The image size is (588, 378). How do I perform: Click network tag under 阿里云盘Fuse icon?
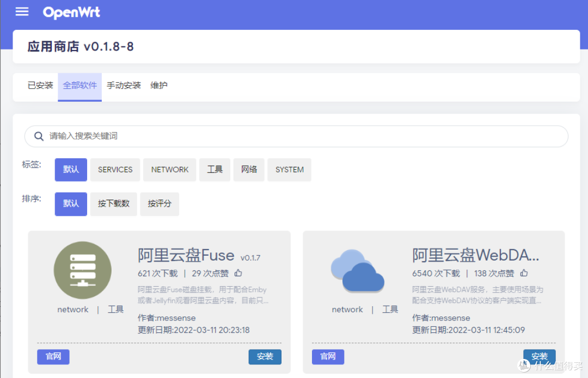73,309
